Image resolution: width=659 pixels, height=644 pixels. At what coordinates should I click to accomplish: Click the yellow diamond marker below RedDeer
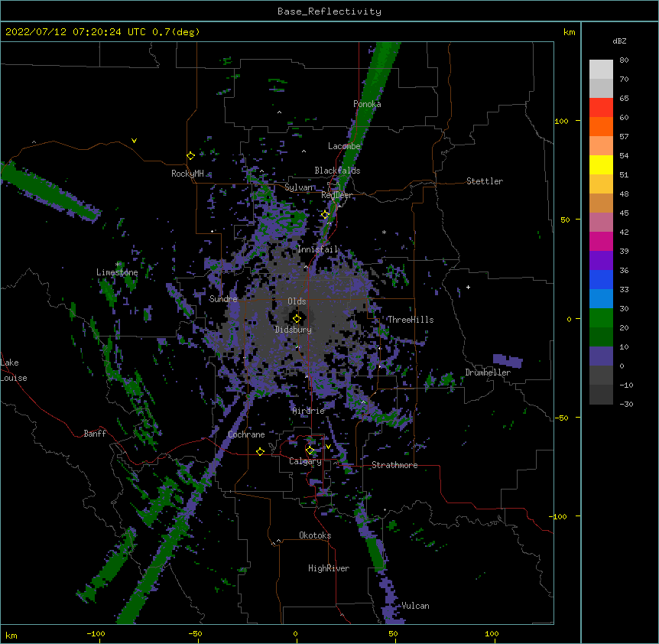[325, 215]
